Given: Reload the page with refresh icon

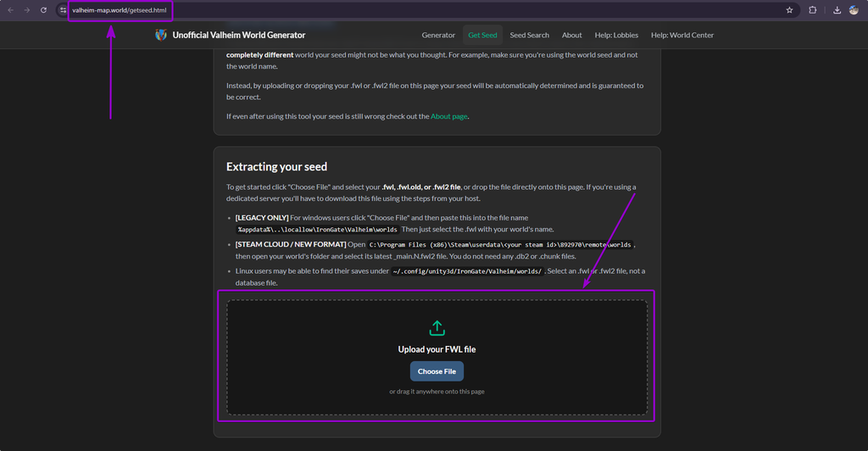Looking at the screenshot, I should pos(43,10).
